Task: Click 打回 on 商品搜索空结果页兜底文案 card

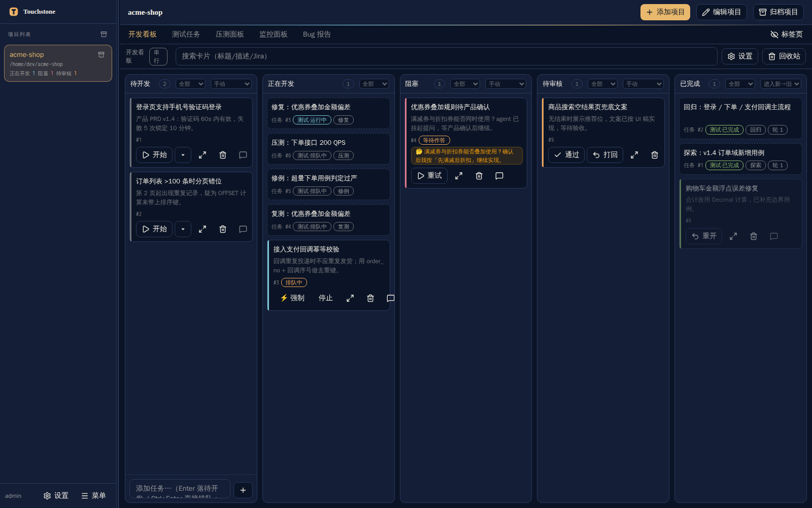Action: pos(605,155)
